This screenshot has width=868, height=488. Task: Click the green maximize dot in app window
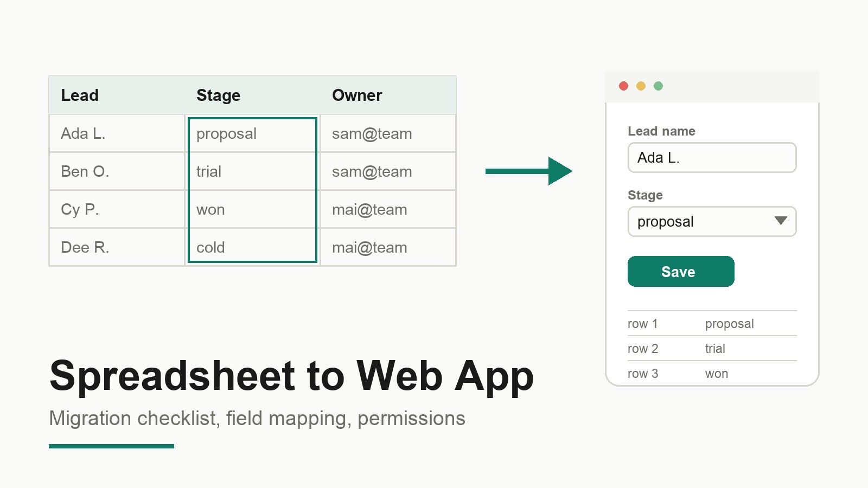(x=658, y=86)
